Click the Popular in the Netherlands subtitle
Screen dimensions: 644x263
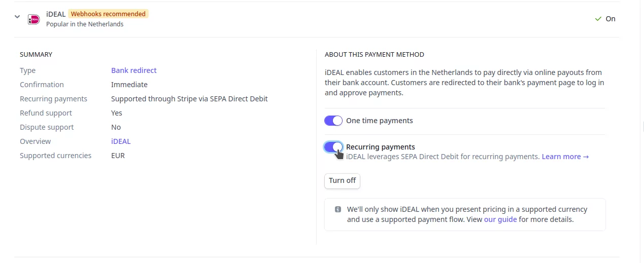85,24
